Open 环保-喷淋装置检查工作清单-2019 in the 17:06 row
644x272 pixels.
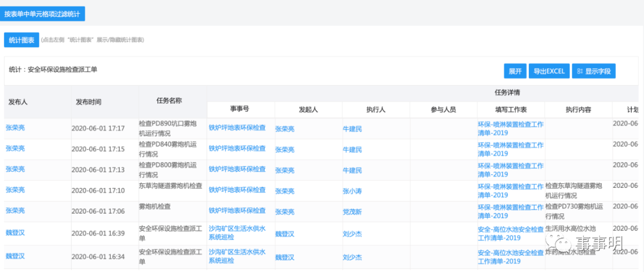[510, 212]
